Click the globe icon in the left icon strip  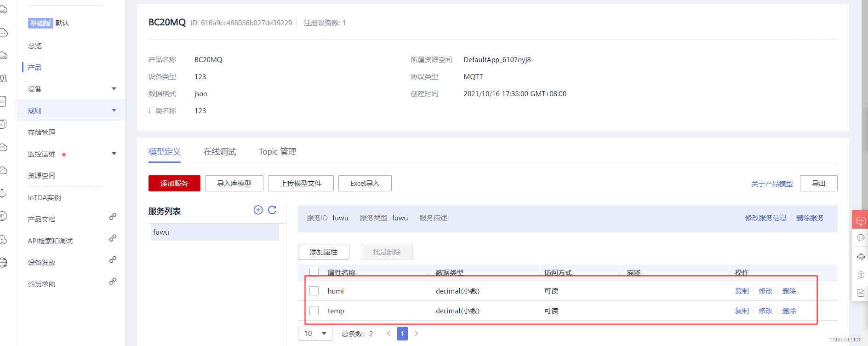pos(3,262)
